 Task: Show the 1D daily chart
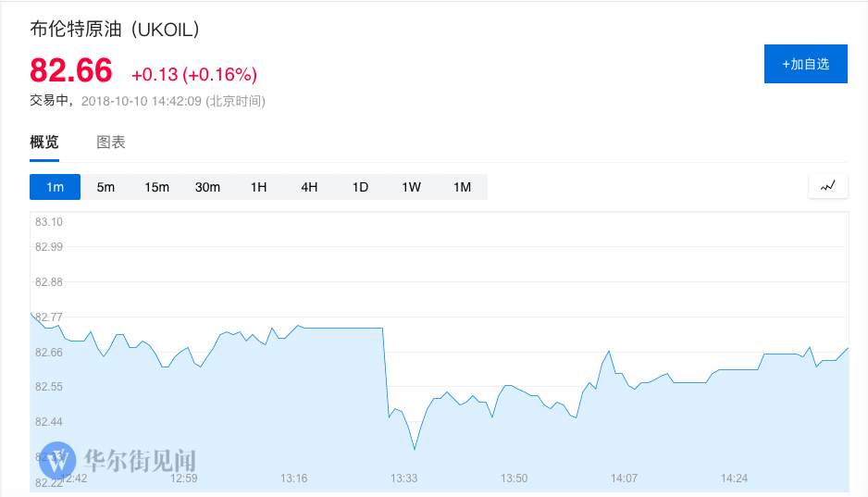pos(360,187)
